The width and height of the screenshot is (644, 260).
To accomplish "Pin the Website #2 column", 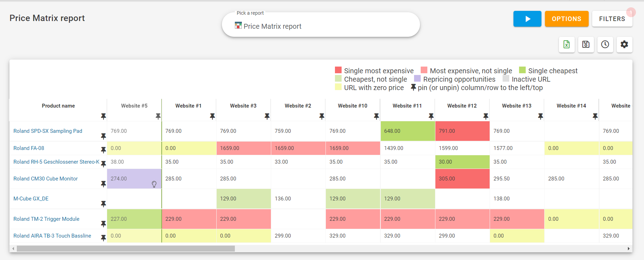I will 322,116.
